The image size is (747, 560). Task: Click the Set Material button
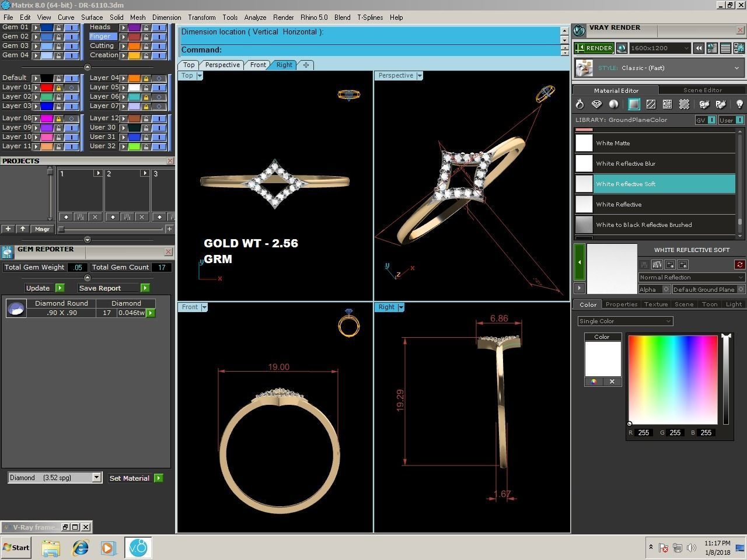click(130, 478)
